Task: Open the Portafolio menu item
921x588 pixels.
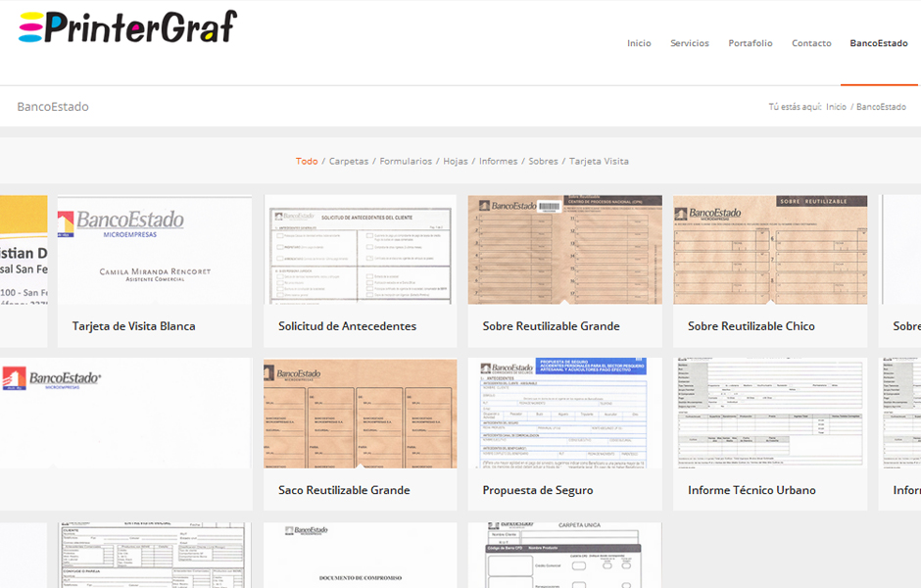Action: tap(751, 43)
